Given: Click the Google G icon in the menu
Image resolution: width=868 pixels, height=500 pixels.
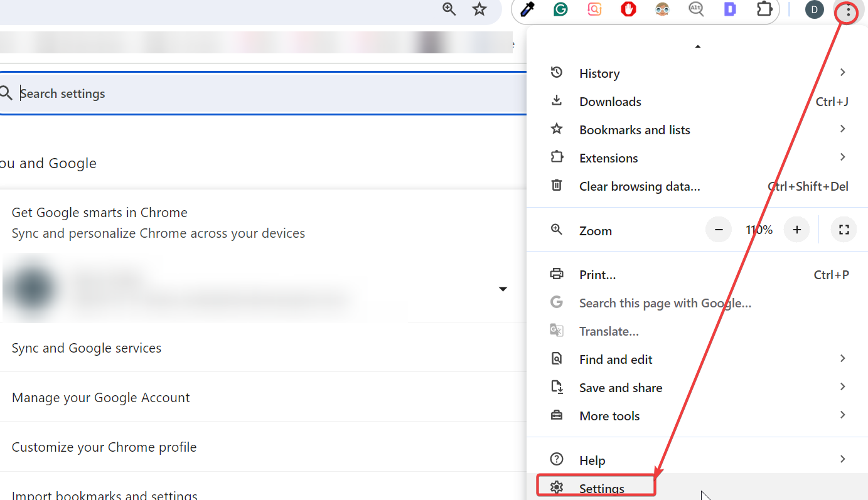Looking at the screenshot, I should pos(557,302).
